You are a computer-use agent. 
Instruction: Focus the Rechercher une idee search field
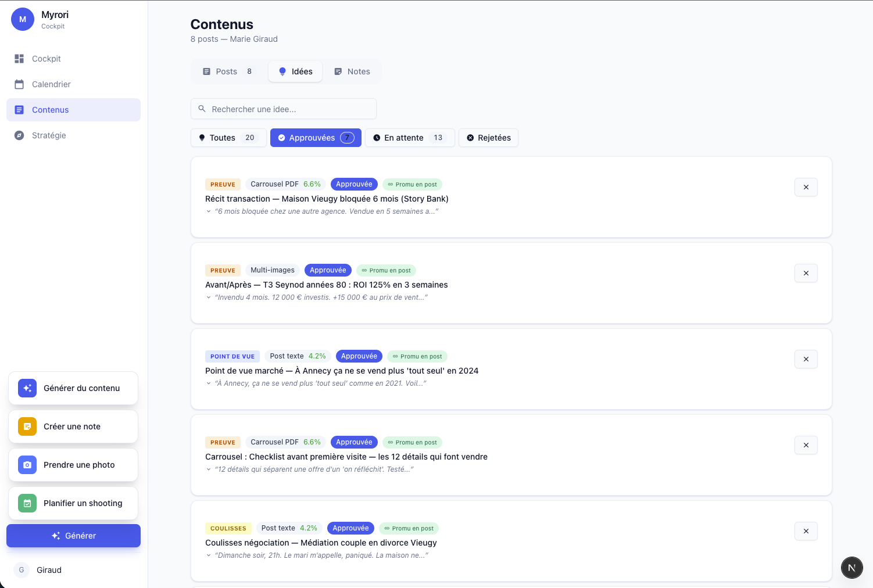[x=284, y=109]
